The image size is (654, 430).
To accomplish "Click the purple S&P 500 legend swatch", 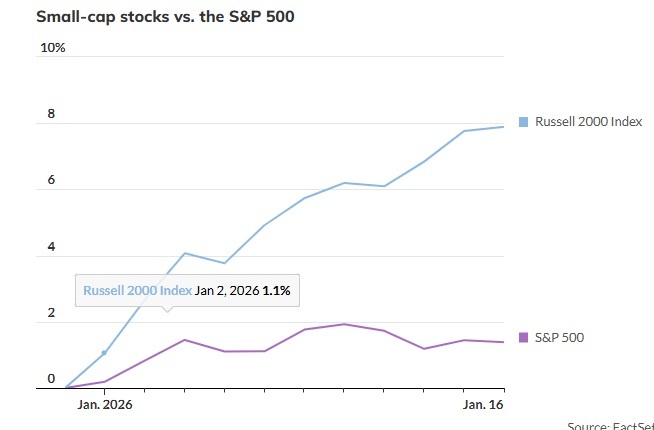I will pos(523,338).
